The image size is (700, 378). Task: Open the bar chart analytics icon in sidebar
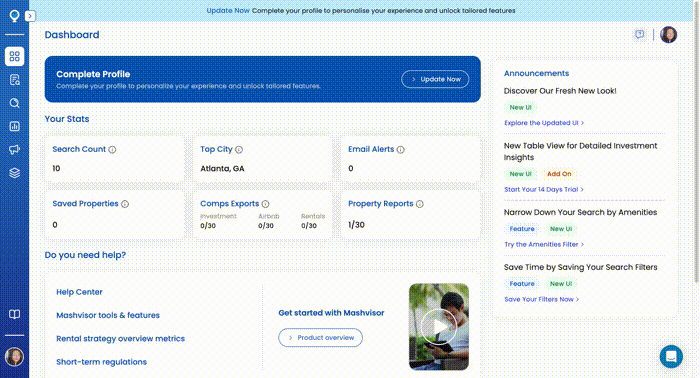pos(14,126)
